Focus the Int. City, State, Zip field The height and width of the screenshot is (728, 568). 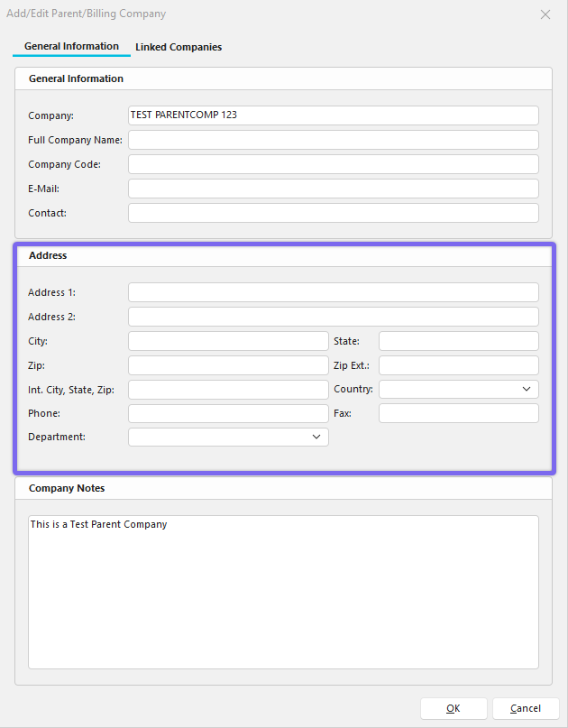click(x=228, y=390)
